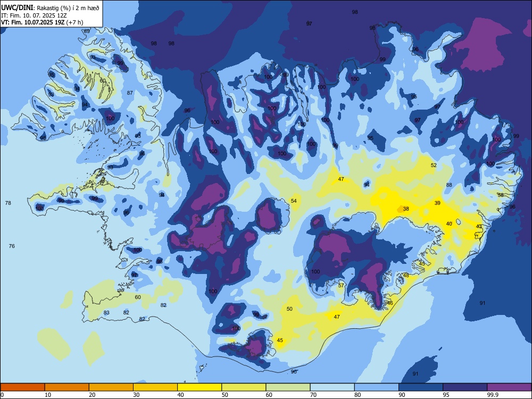Screen dimensions: 532x399
Task: Select the map value 52 in the northeast
Action: click(x=434, y=165)
